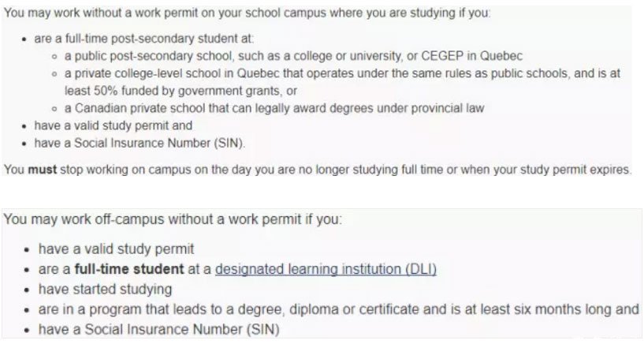Click the "You may work off-campus" heading line

173,219
